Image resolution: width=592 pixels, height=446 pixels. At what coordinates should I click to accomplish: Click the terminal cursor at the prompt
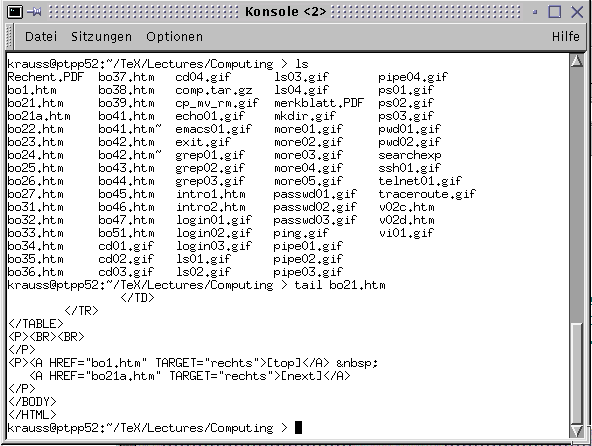(298, 427)
